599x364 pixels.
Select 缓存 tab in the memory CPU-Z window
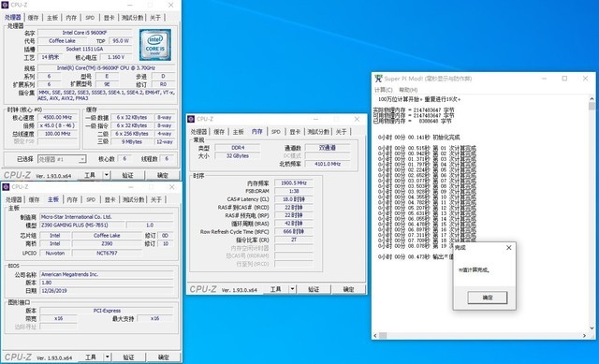pyautogui.click(x=219, y=132)
